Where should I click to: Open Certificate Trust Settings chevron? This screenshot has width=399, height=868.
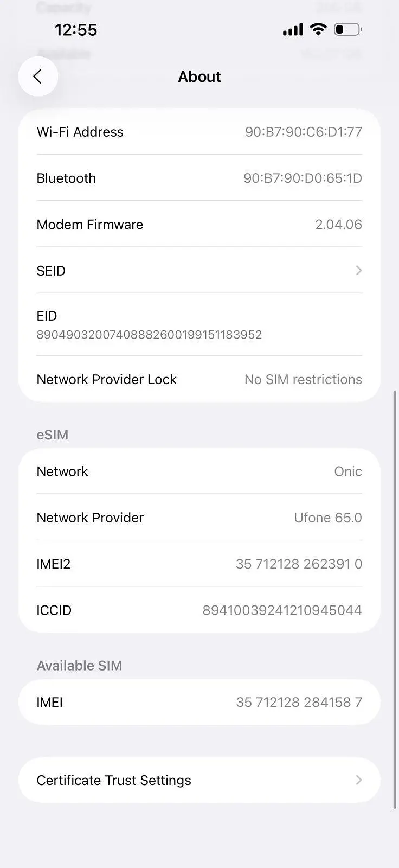(x=358, y=780)
